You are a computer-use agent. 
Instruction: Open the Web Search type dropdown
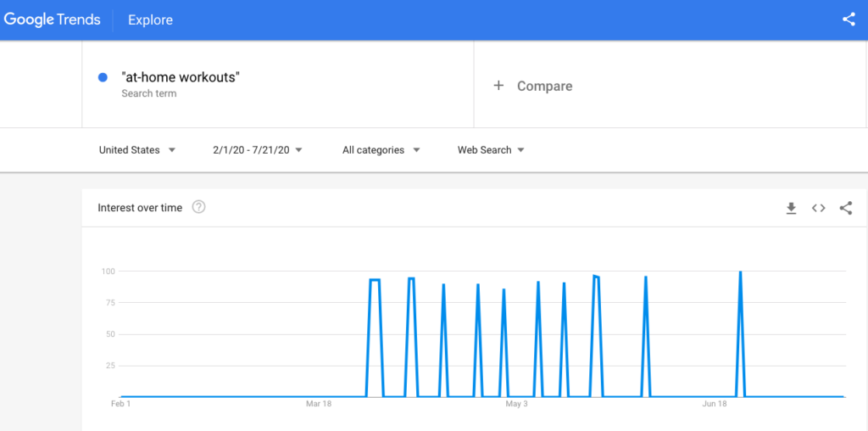tap(491, 150)
